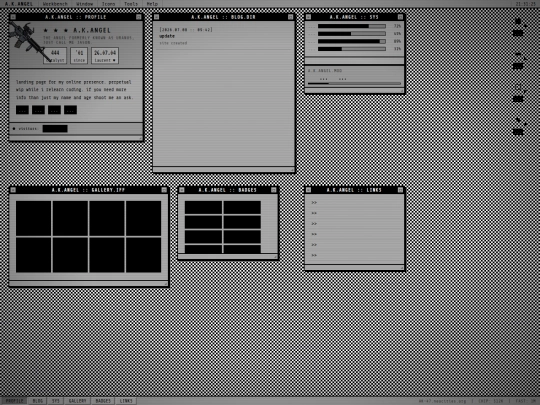Image resolution: width=540 pixels, height=405 pixels.
Task: Select the BLOG taskbar tab
Action: [x=38, y=401]
